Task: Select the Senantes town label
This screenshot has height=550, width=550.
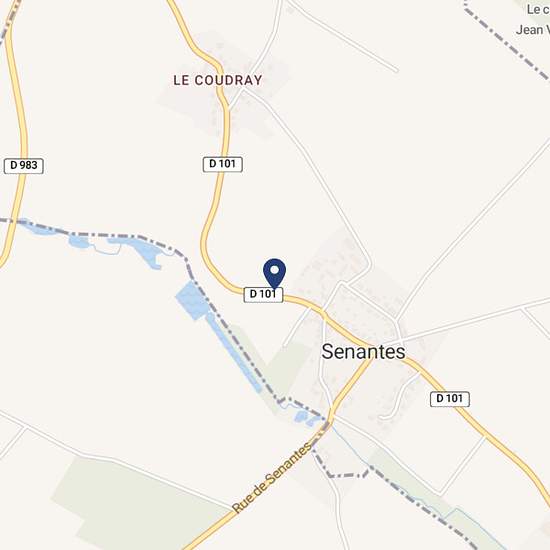Action: tap(363, 351)
